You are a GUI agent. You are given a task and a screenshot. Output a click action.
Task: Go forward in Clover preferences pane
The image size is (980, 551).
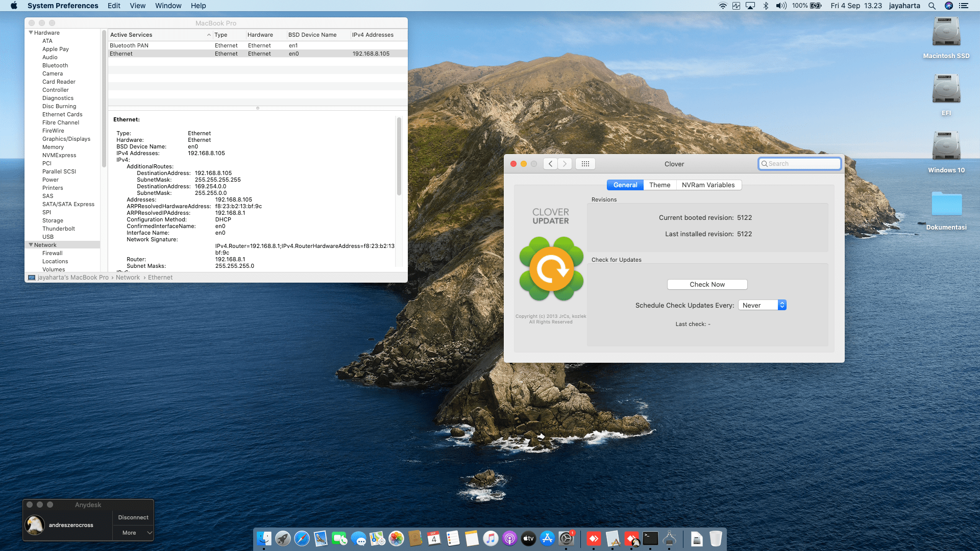565,164
